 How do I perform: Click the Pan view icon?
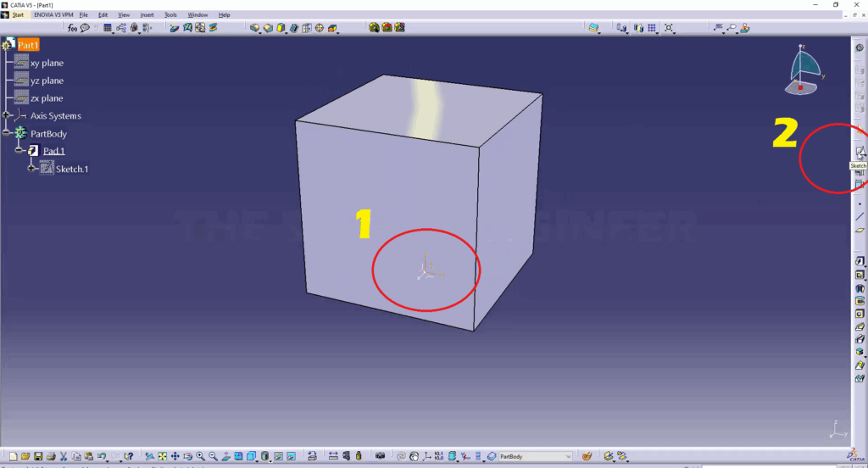pyautogui.click(x=175, y=456)
